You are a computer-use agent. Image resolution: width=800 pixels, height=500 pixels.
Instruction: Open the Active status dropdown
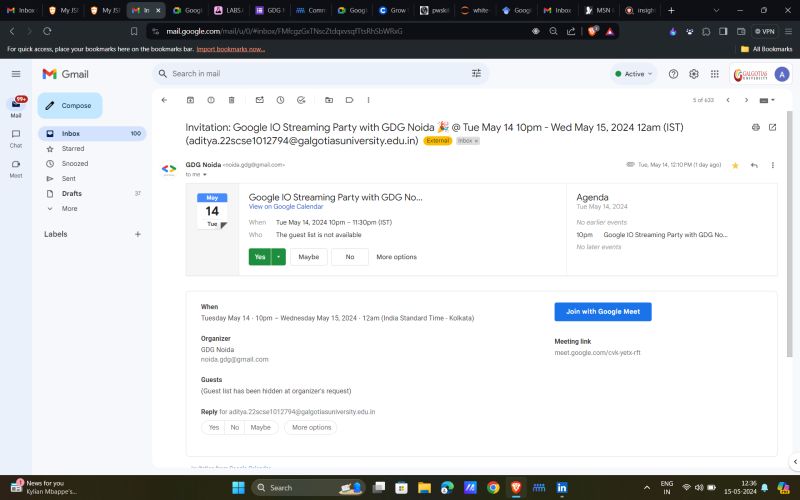point(633,74)
